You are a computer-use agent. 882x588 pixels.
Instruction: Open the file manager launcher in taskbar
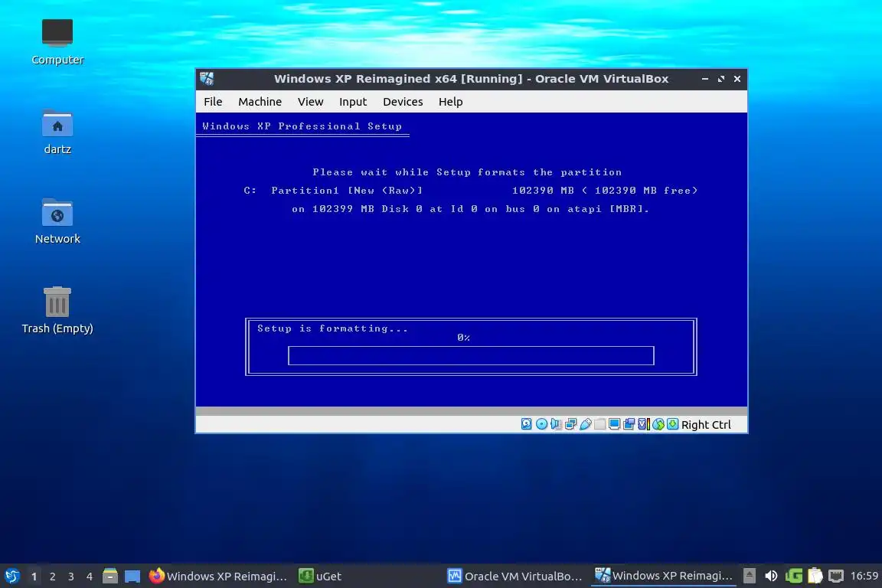[110, 576]
